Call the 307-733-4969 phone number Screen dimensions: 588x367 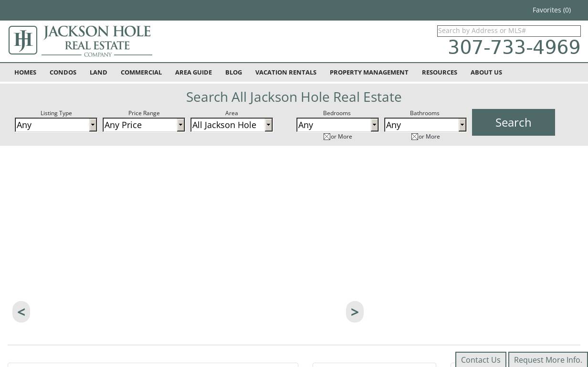[x=514, y=47]
